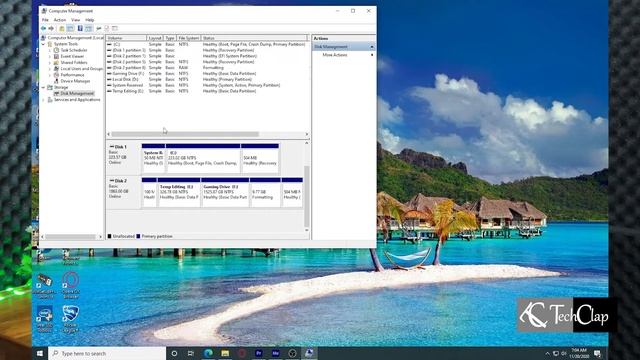Select the 9.77 GB Formatting partition block
The height and width of the screenshot is (360, 640).
[x=265, y=192]
